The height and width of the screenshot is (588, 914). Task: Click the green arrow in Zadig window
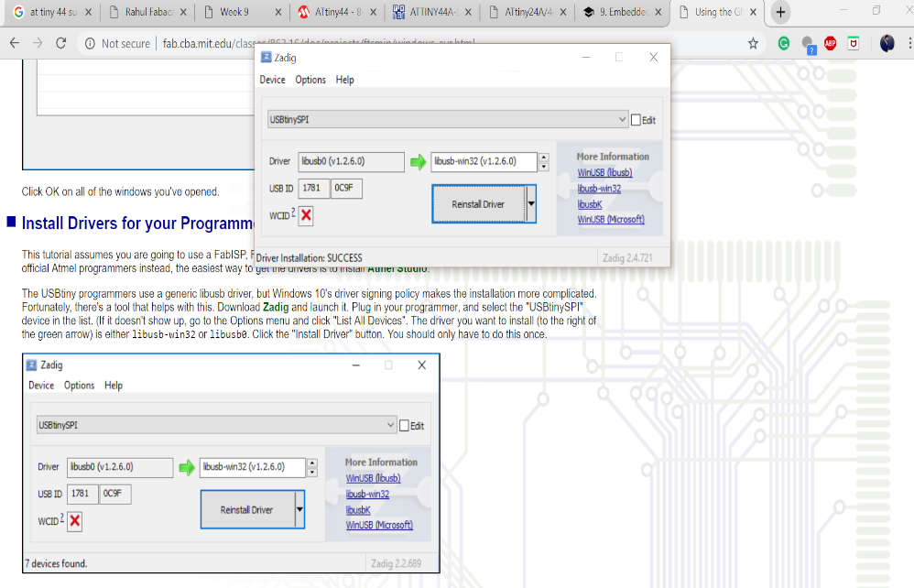418,162
